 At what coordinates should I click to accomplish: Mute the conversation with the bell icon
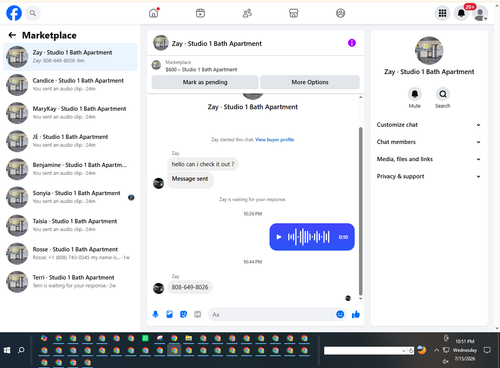(415, 94)
